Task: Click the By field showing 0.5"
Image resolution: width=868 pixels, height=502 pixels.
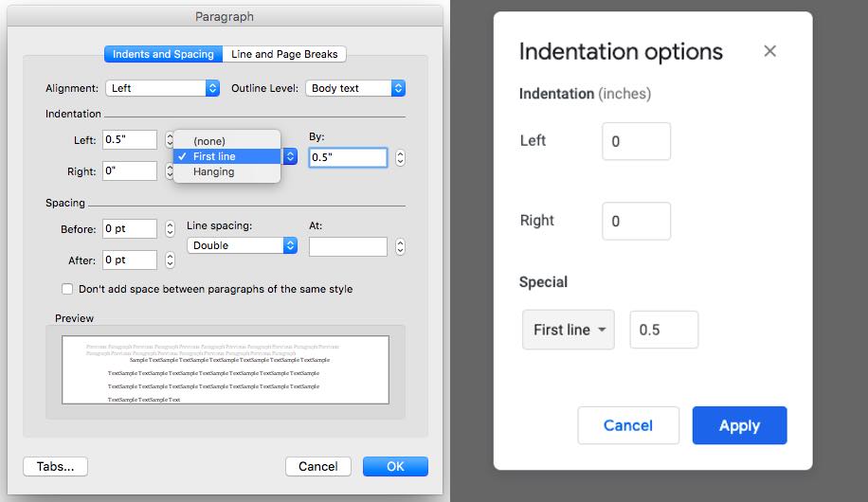Action: [348, 157]
